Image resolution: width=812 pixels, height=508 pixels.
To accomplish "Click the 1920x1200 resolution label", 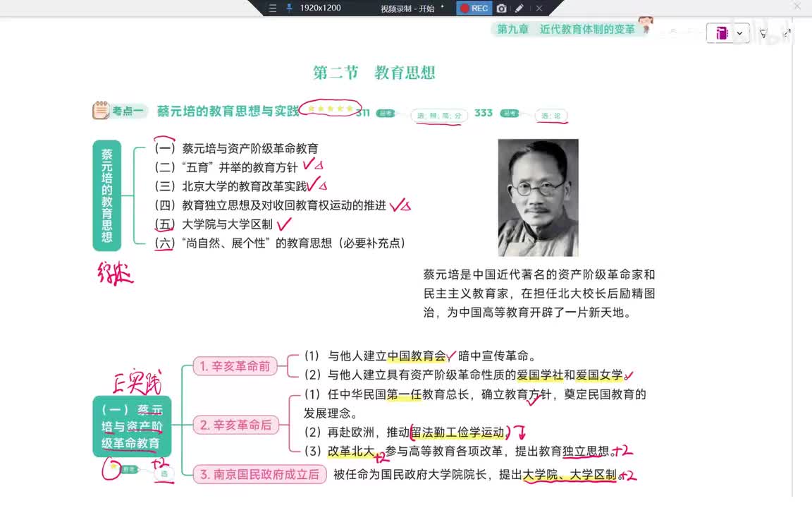I will [x=320, y=8].
